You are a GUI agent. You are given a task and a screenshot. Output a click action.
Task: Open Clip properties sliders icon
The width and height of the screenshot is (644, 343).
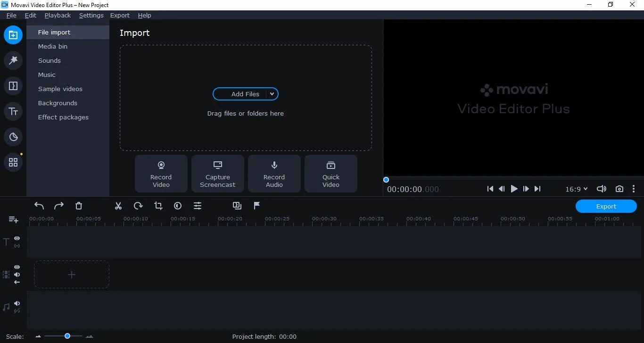click(198, 206)
